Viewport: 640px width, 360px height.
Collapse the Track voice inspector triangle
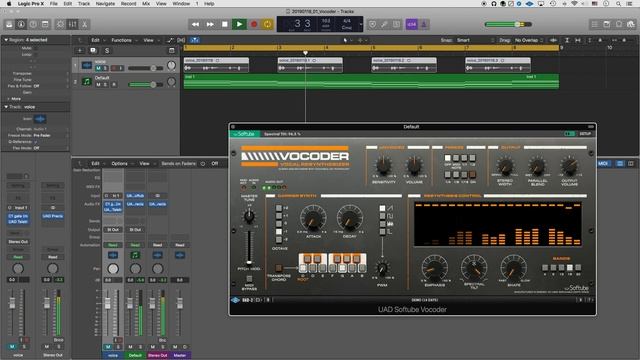point(6,107)
